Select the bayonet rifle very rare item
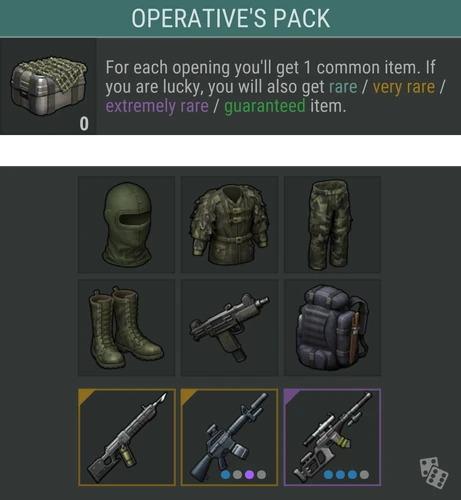The height and width of the screenshot is (500, 461). (x=127, y=437)
